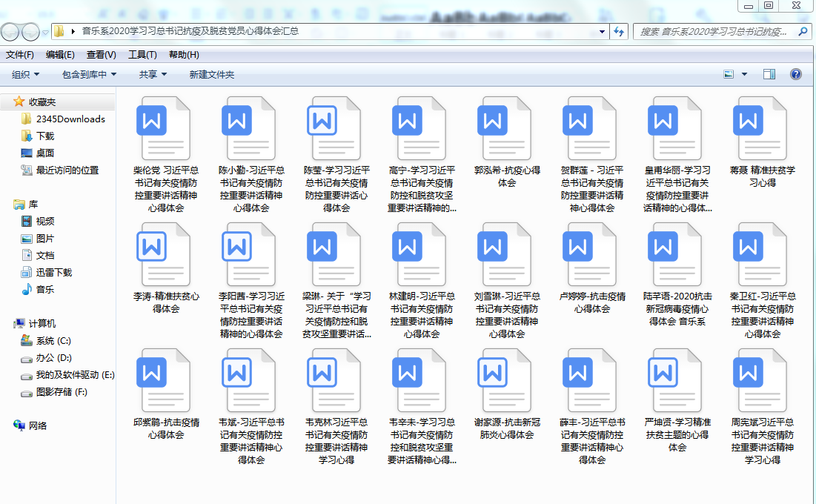Screen dimensions: 816x504
Task: Click the address bar path text
Action: [x=190, y=31]
